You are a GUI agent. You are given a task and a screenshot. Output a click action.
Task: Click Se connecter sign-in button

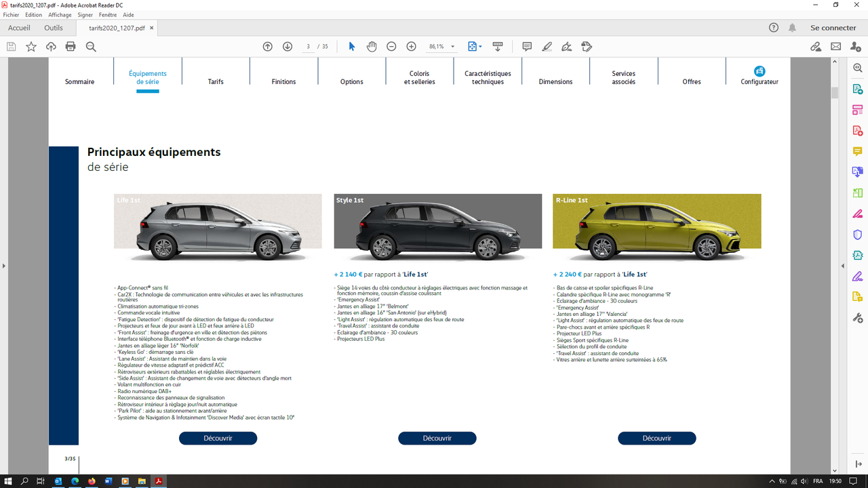[x=833, y=28]
